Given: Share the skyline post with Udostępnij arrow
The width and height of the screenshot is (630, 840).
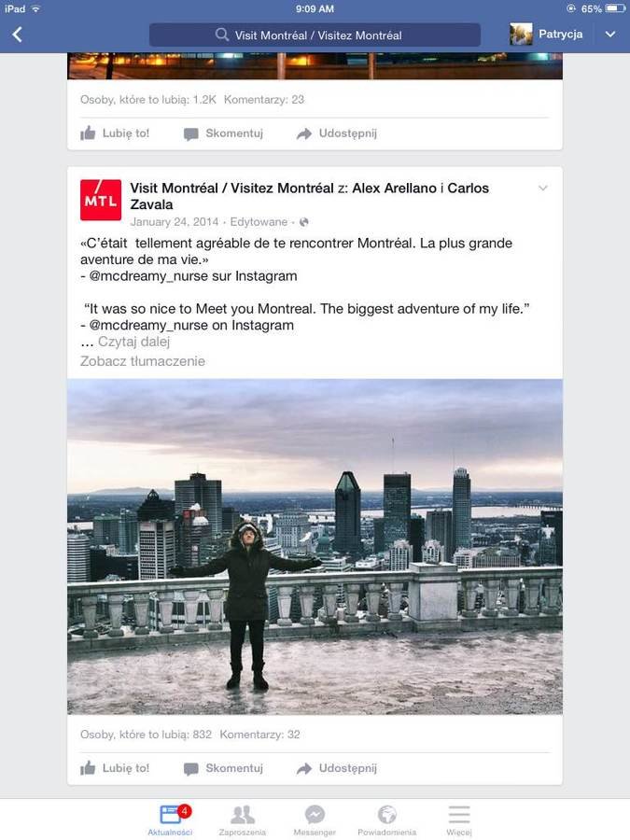Looking at the screenshot, I should pos(336,768).
